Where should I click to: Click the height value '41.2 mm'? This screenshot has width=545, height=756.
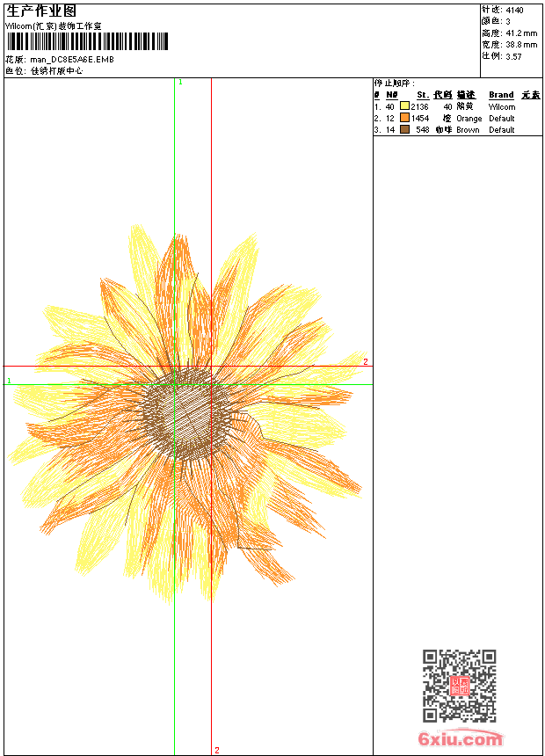[x=521, y=33]
